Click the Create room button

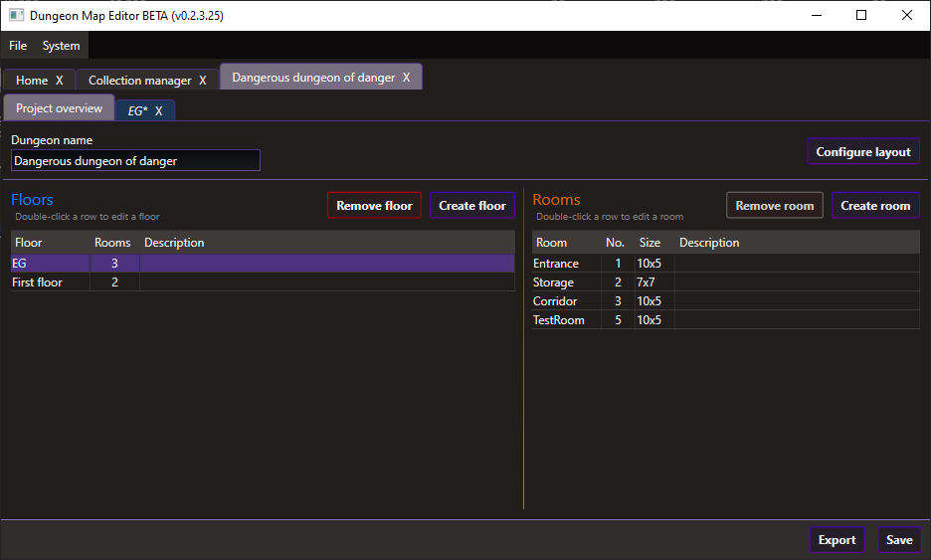(x=875, y=206)
